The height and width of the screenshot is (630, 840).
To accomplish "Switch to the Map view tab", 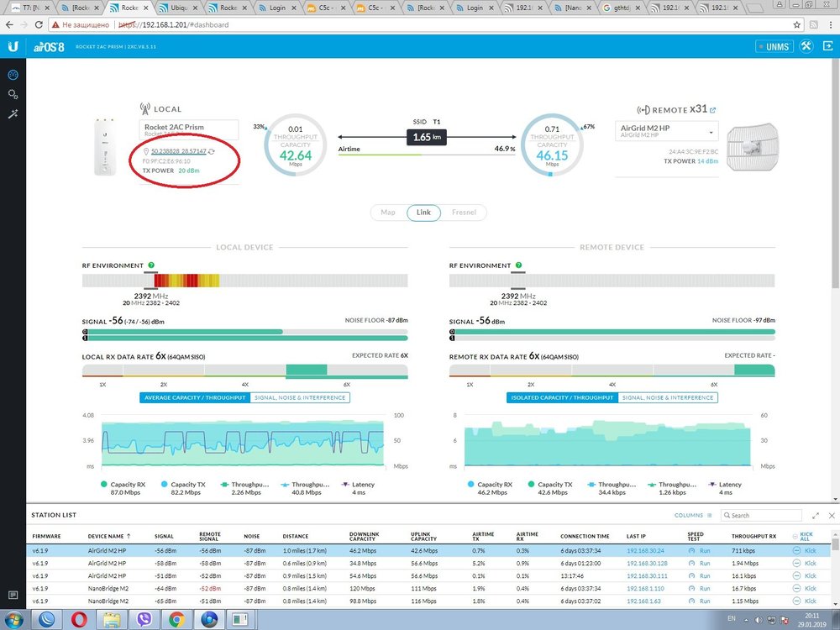I will coord(388,213).
